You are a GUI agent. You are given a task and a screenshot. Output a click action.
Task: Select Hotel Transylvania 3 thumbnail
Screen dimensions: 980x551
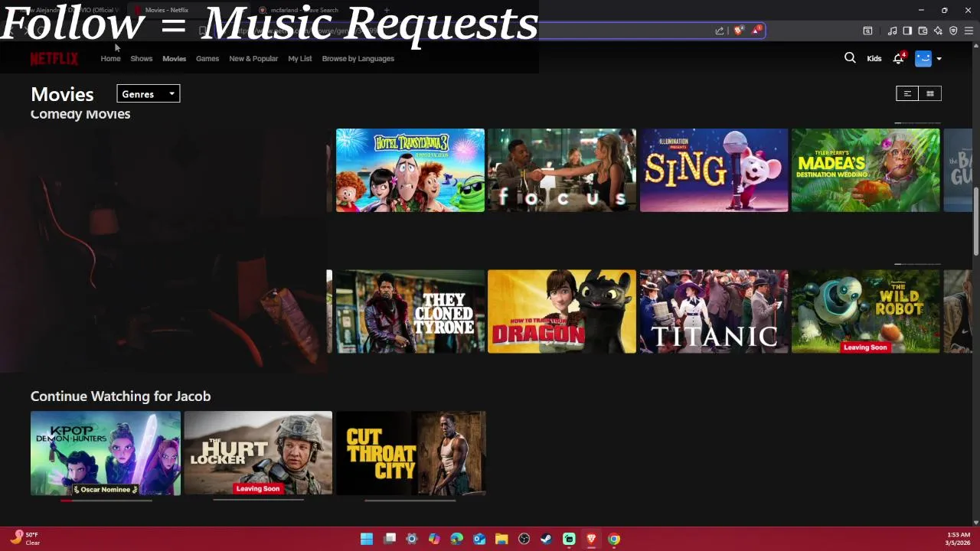(410, 170)
